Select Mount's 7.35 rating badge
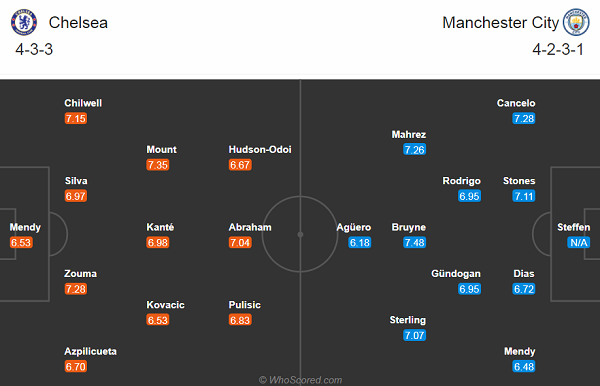This screenshot has height=386, width=600. click(158, 165)
